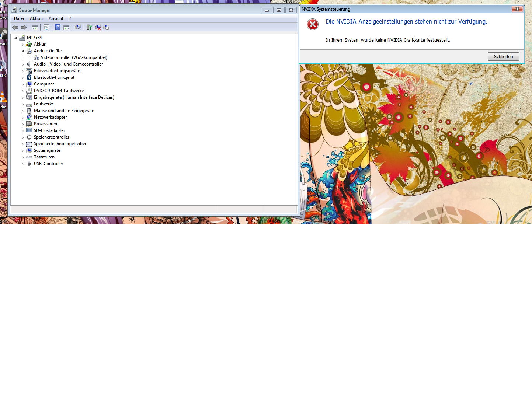The width and height of the screenshot is (532, 398).
Task: Select the Andere Geräte label
Action: click(48, 51)
